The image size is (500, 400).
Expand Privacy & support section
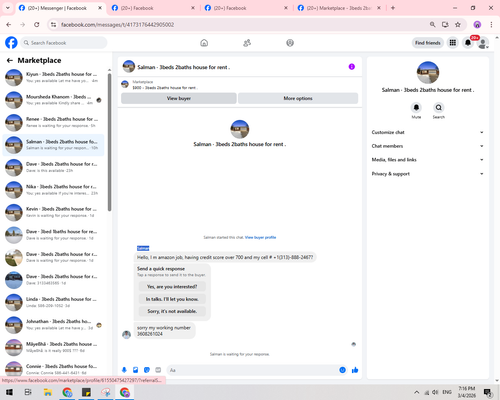pos(428,174)
